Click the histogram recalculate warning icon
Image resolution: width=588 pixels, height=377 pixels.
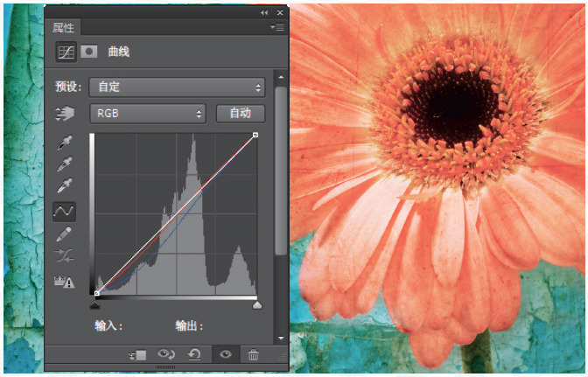point(65,282)
